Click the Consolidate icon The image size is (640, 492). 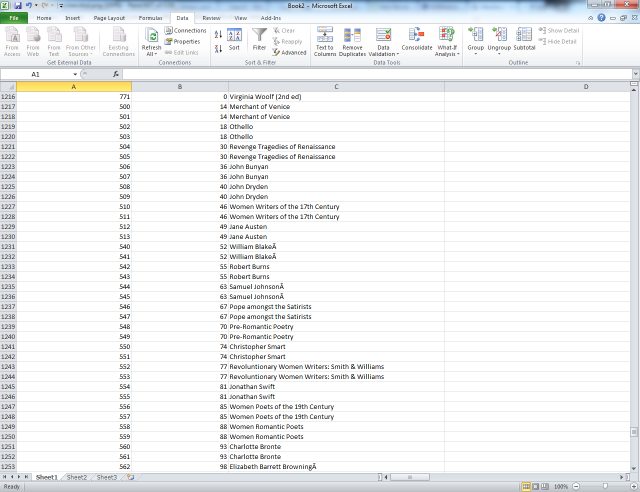pos(417,40)
